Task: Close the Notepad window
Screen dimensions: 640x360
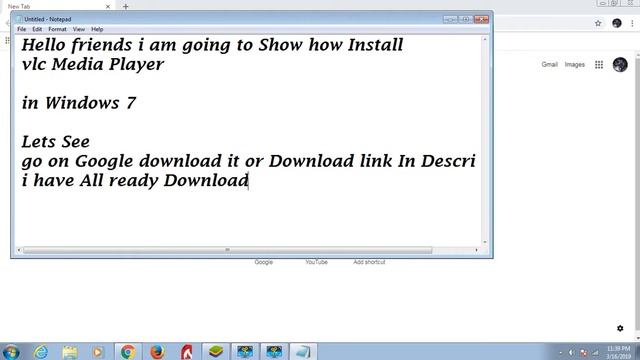Action: coord(482,19)
